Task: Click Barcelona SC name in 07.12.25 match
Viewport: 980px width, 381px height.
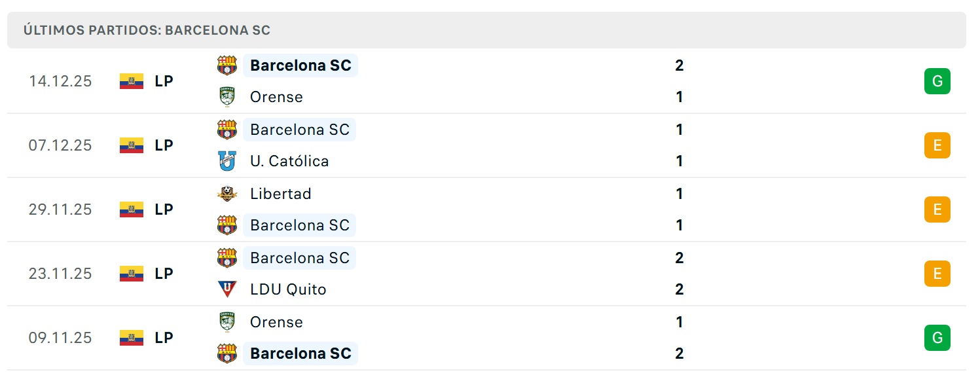Action: pyautogui.click(x=300, y=130)
